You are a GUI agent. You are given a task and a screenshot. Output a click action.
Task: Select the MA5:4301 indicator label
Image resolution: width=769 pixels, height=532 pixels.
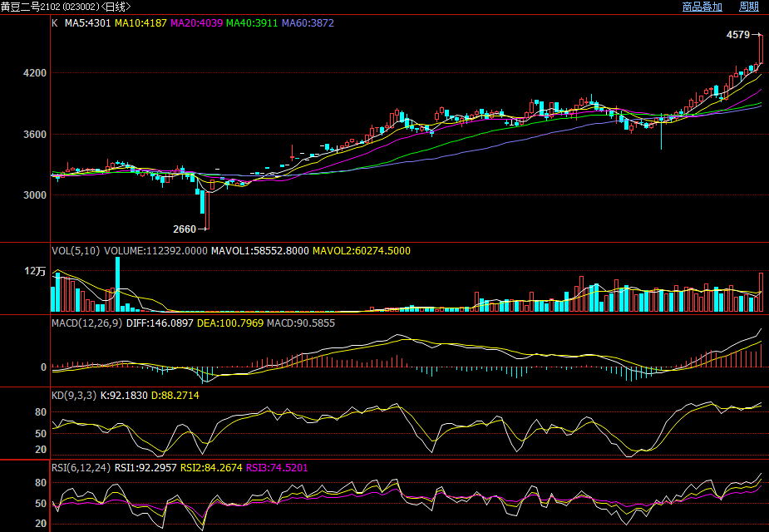88,23
